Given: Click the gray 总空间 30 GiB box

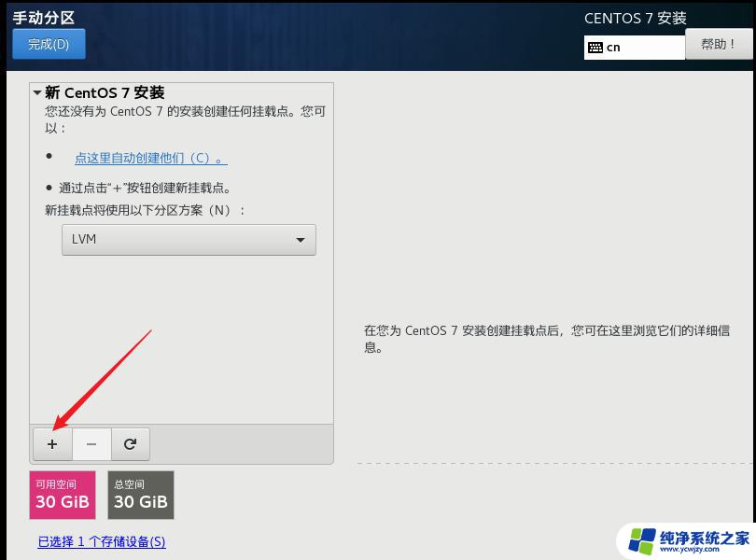Looking at the screenshot, I should pyautogui.click(x=141, y=495).
